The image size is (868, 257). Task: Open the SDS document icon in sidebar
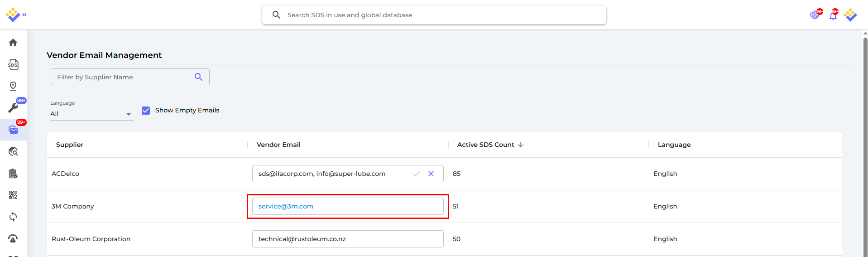[x=13, y=64]
